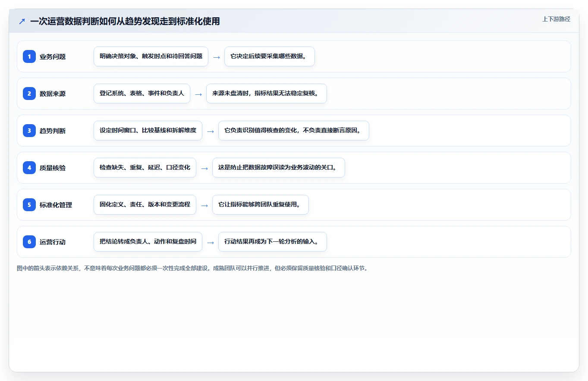Screen dimensions: 588x381
Task: Click the 业务问题 step label
Action: pos(53,56)
